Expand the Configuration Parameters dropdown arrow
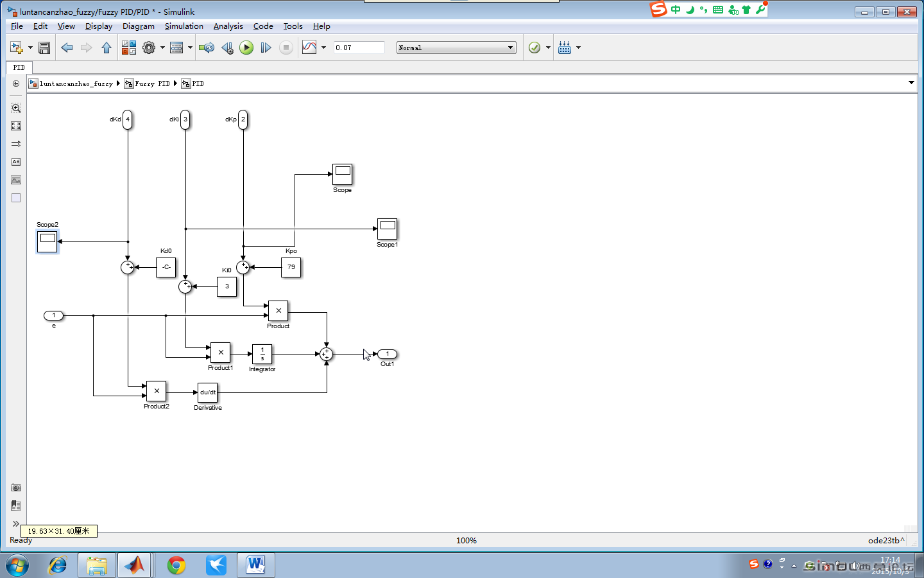 (162, 48)
